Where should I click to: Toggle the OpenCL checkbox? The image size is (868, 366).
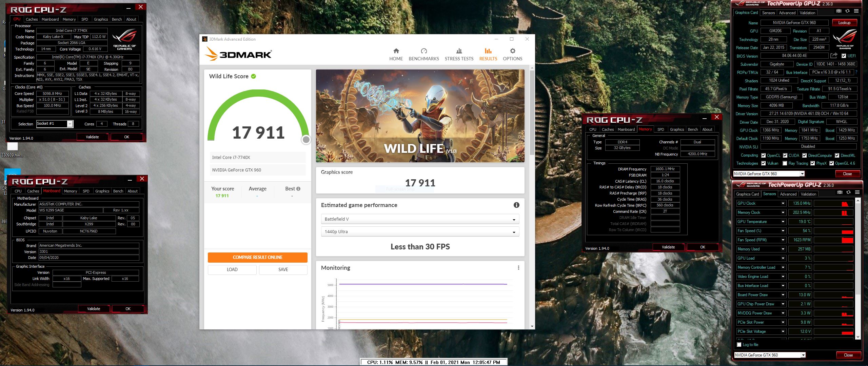tap(763, 156)
